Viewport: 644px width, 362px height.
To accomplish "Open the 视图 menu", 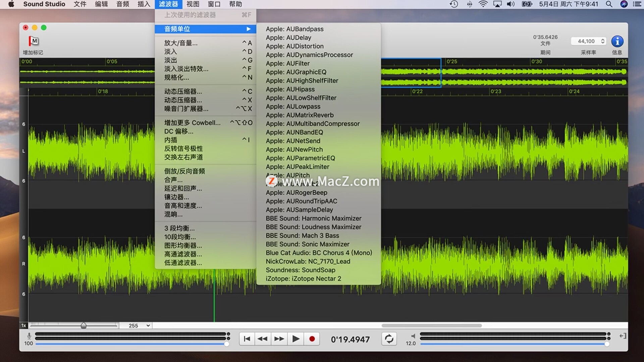I will click(x=193, y=4).
